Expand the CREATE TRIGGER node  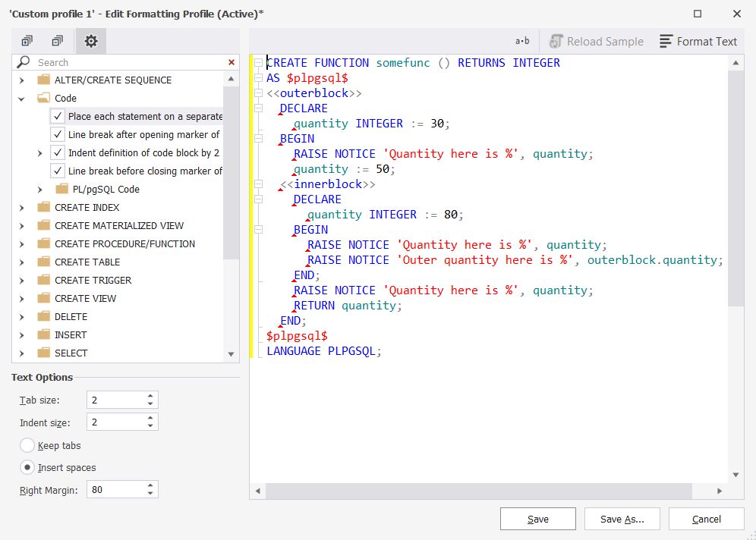pos(22,281)
